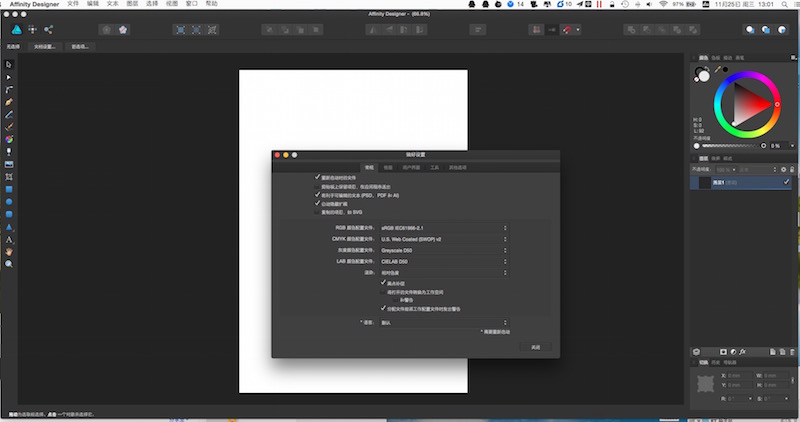Choose the Place Image tool

[x=9, y=164]
